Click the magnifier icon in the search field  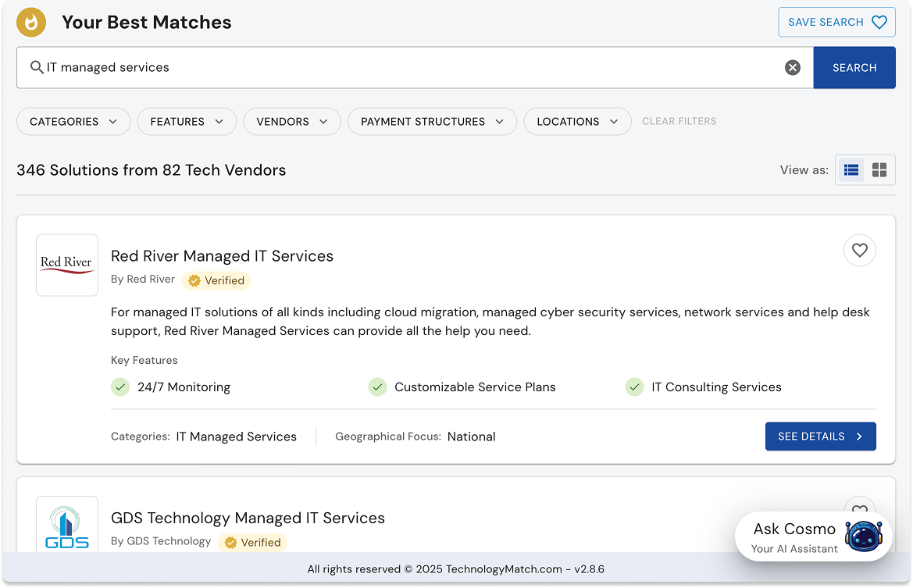pos(37,67)
